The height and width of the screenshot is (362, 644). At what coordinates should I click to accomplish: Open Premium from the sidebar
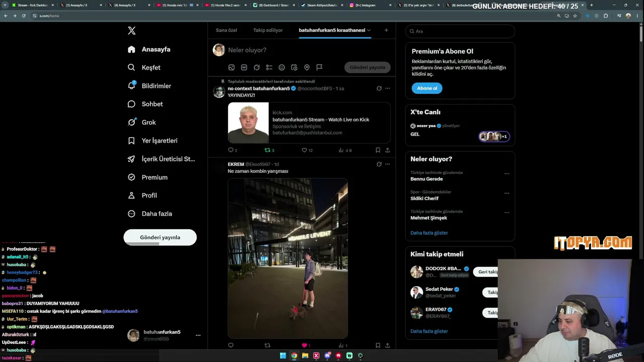click(147, 177)
